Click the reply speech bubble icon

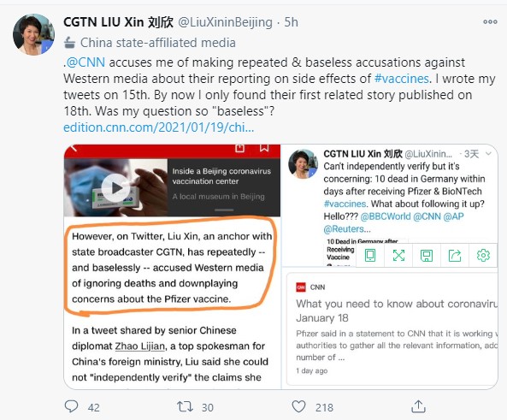click(71, 406)
